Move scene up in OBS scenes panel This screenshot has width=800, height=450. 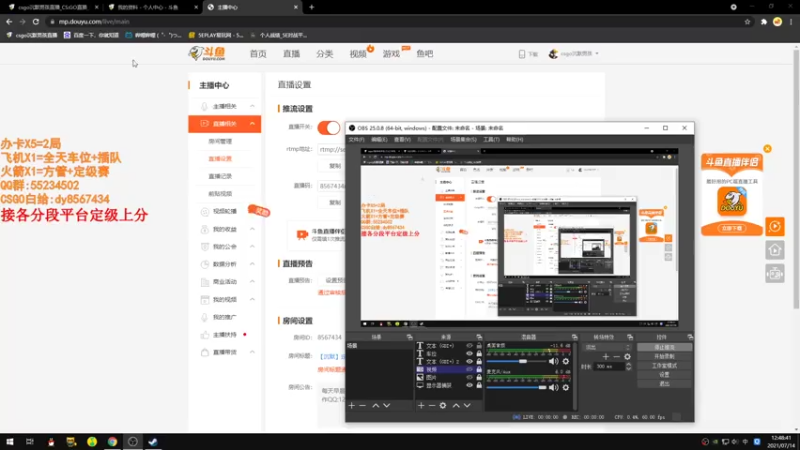click(x=376, y=406)
